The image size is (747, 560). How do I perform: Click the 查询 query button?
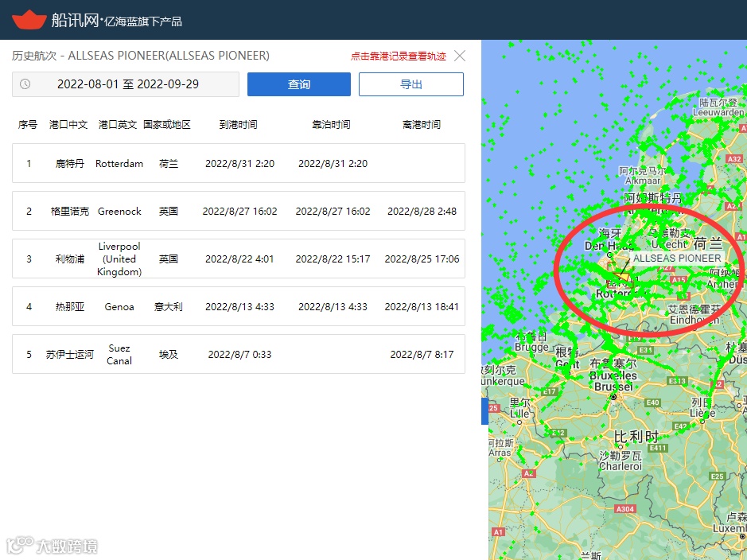[298, 84]
